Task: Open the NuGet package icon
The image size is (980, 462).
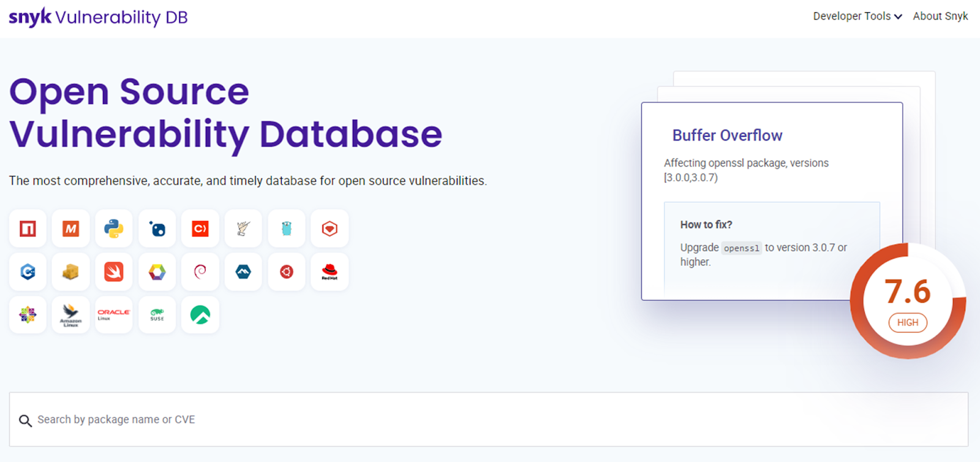Action: (x=157, y=229)
